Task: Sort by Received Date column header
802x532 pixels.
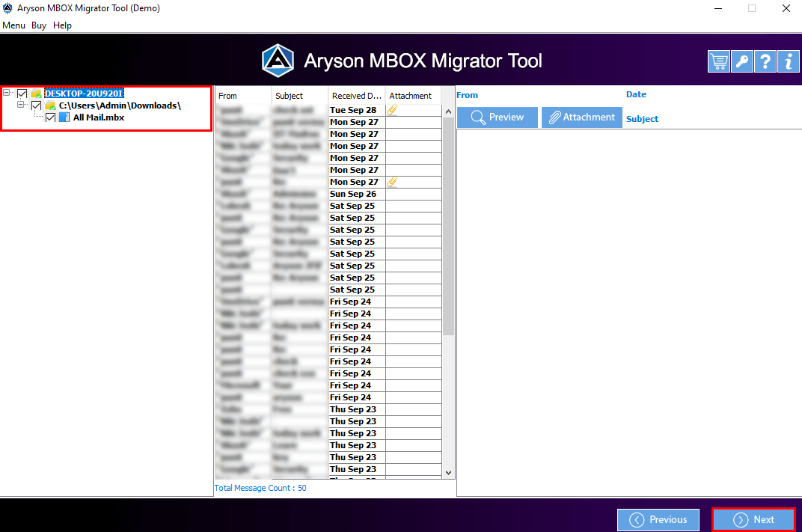Action: pos(357,96)
